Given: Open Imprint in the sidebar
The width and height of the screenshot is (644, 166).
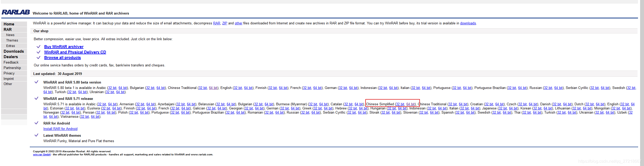Looking at the screenshot, I should pos(9,79).
